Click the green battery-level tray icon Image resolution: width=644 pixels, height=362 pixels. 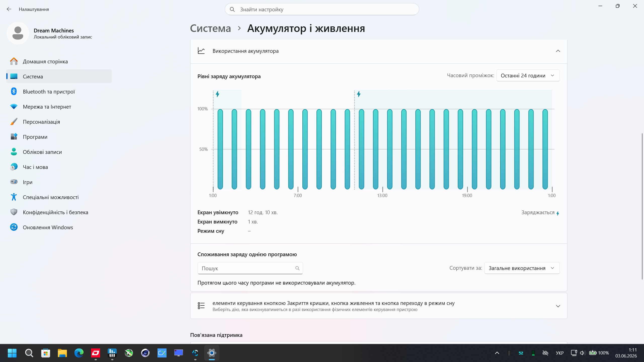coord(533,353)
